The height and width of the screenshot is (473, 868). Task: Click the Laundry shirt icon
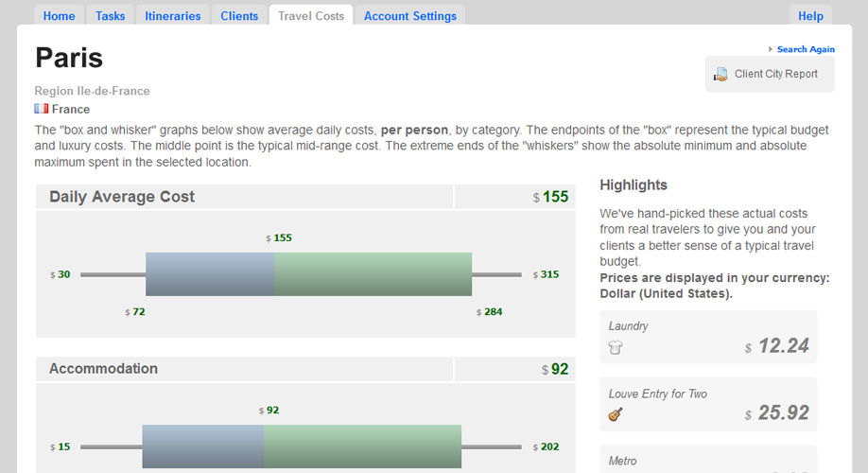[616, 347]
